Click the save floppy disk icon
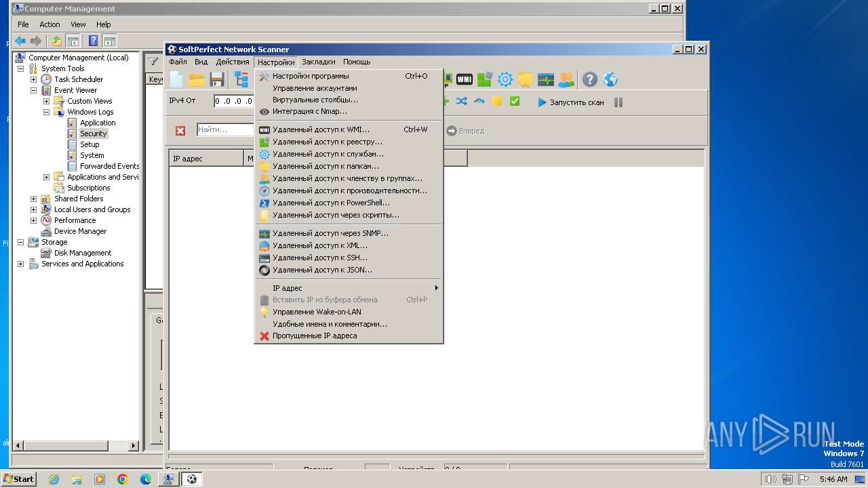 (217, 79)
